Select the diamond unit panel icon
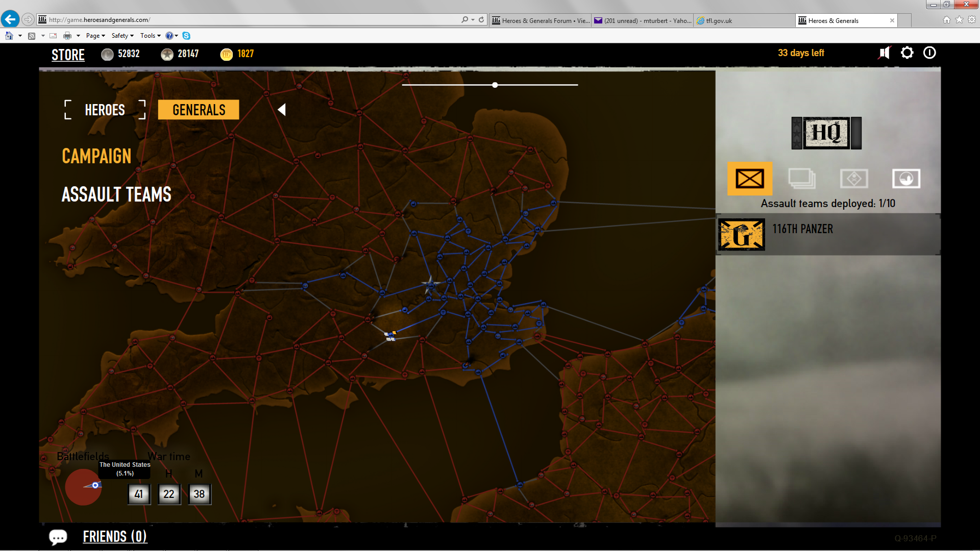Viewport: 980px width, 551px height. pyautogui.click(x=854, y=179)
